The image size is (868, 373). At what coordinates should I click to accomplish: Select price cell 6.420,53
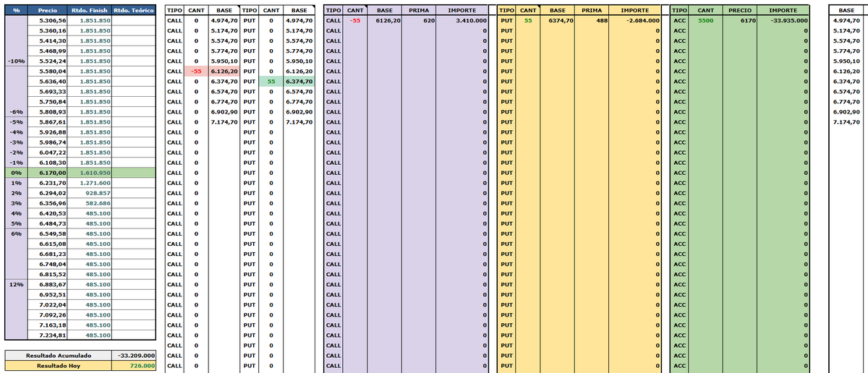pos(48,213)
